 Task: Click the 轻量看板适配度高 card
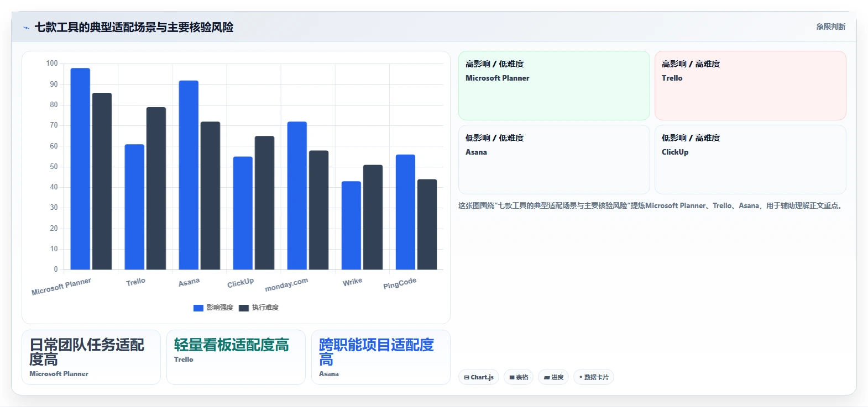236,357
